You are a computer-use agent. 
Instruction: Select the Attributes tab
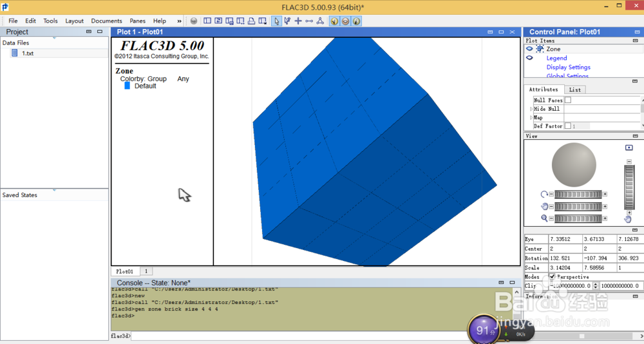tap(544, 89)
